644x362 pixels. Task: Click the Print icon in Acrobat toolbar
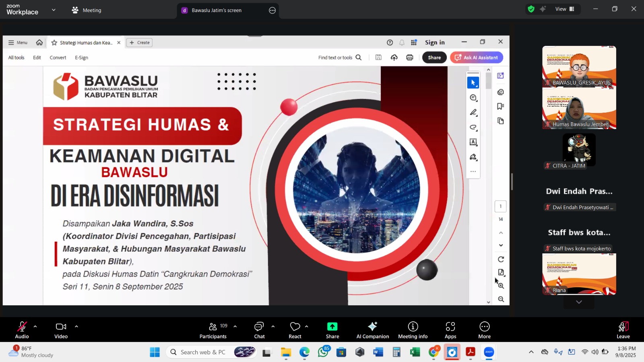click(409, 58)
